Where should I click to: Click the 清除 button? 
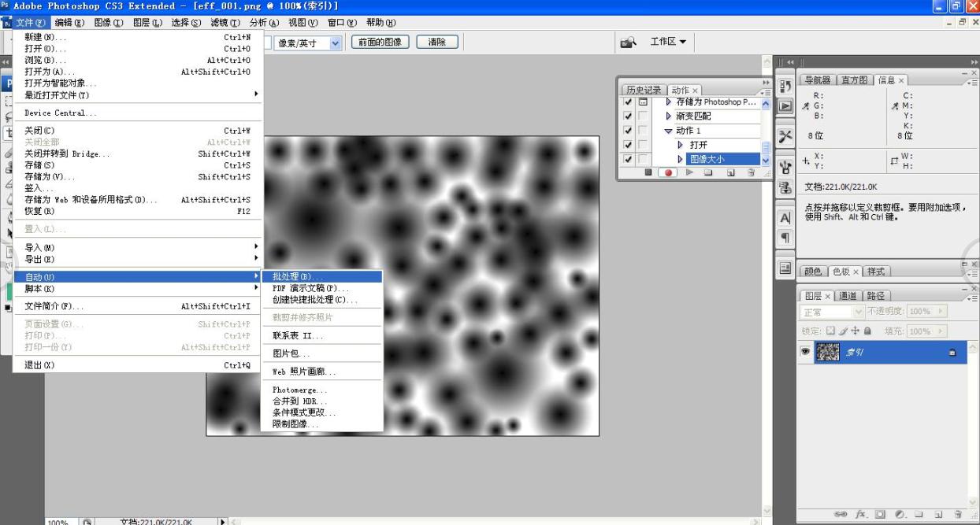436,43
